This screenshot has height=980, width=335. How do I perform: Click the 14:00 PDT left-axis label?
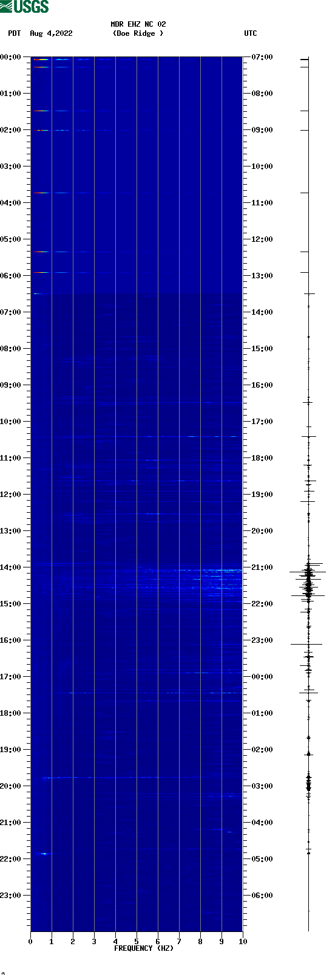pos(10,567)
